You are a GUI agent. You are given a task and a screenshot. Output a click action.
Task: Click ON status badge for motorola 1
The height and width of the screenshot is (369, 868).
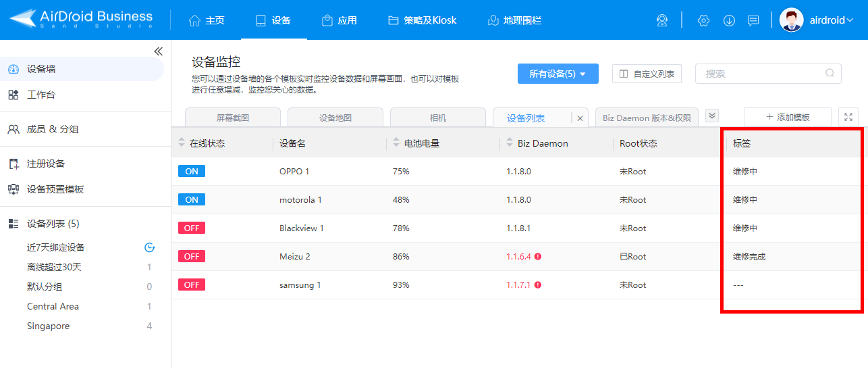192,200
